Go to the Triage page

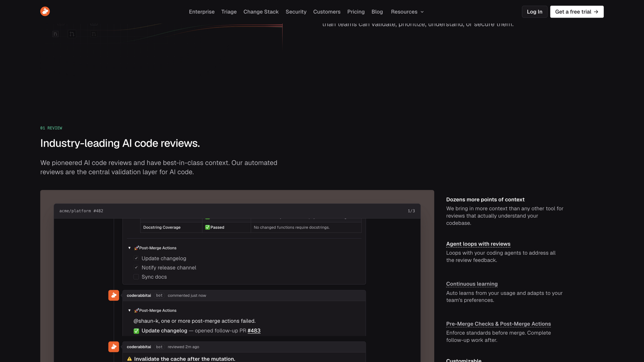[x=229, y=12]
